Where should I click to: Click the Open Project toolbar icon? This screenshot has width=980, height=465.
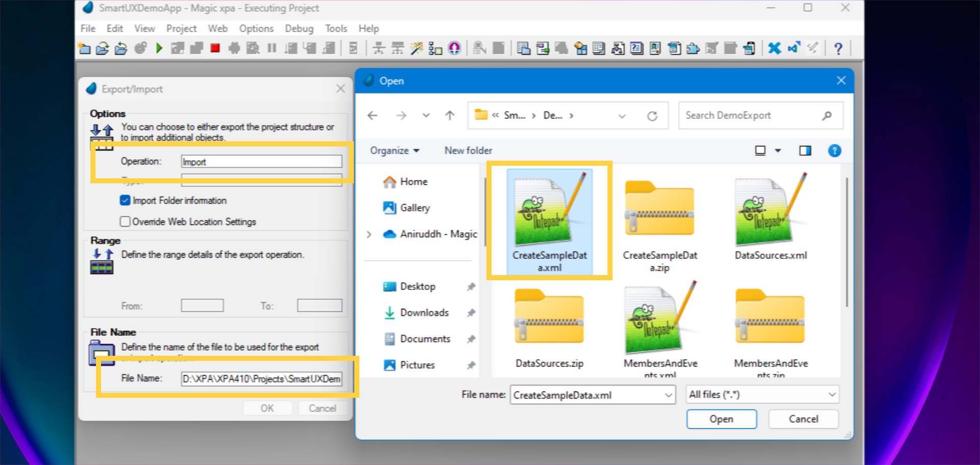pyautogui.click(x=103, y=48)
